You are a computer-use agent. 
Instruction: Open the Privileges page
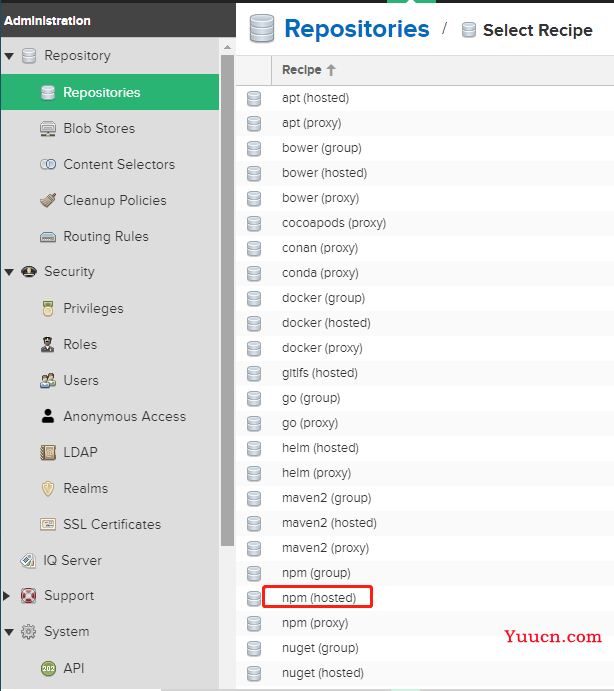coord(93,308)
